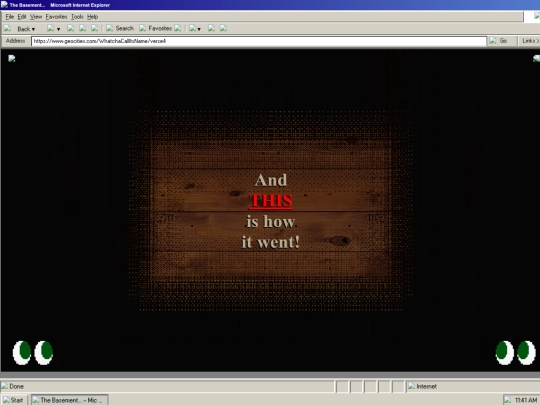The width and height of the screenshot is (540, 405).
Task: Click the text 'is how'
Action: tap(271, 221)
